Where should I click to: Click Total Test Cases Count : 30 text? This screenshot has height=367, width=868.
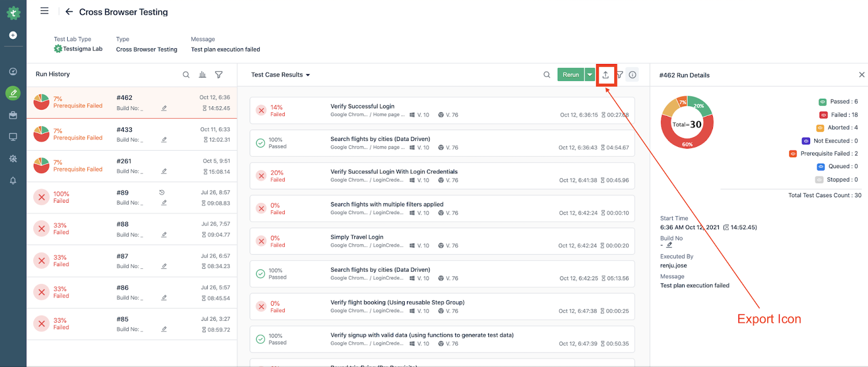coord(825,195)
